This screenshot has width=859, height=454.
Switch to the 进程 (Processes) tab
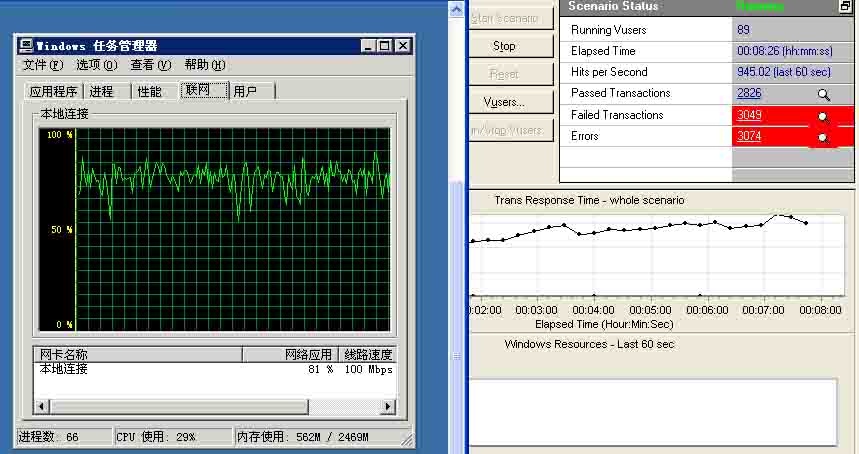coord(102,92)
